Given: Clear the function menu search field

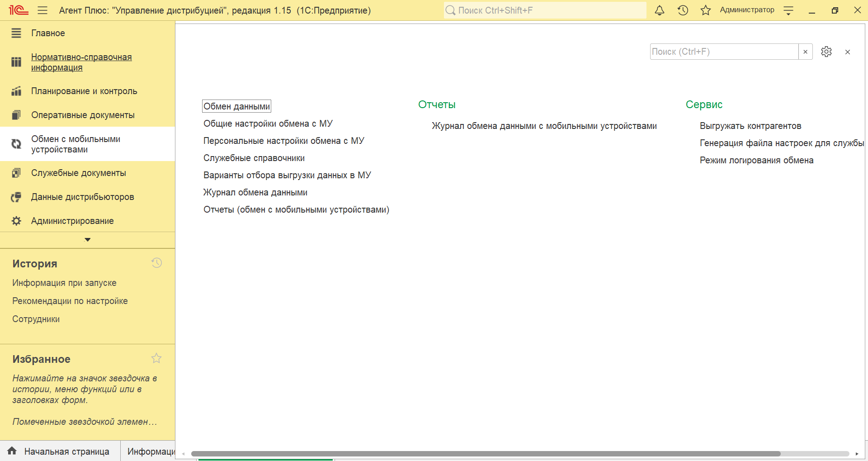Looking at the screenshot, I should point(805,52).
